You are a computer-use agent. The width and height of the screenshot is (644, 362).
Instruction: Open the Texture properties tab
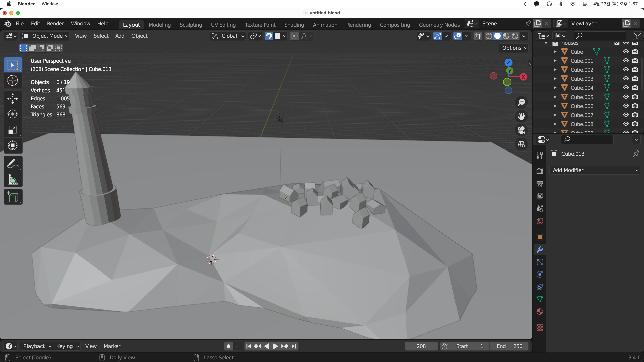(x=540, y=328)
